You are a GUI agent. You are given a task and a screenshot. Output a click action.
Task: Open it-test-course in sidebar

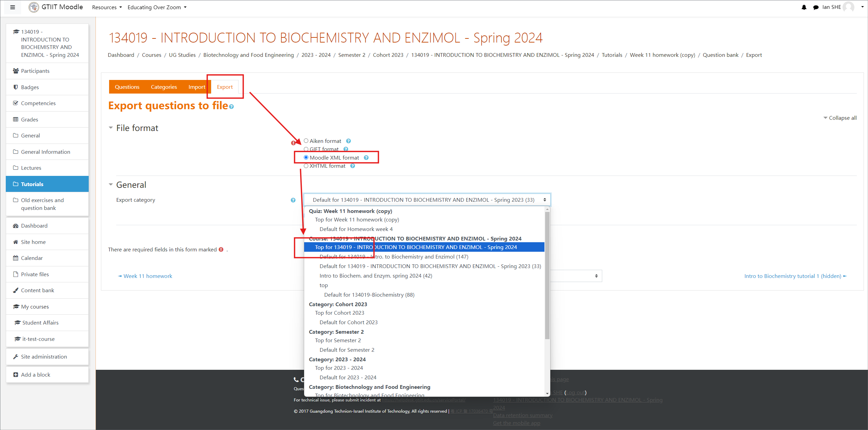(x=47, y=339)
